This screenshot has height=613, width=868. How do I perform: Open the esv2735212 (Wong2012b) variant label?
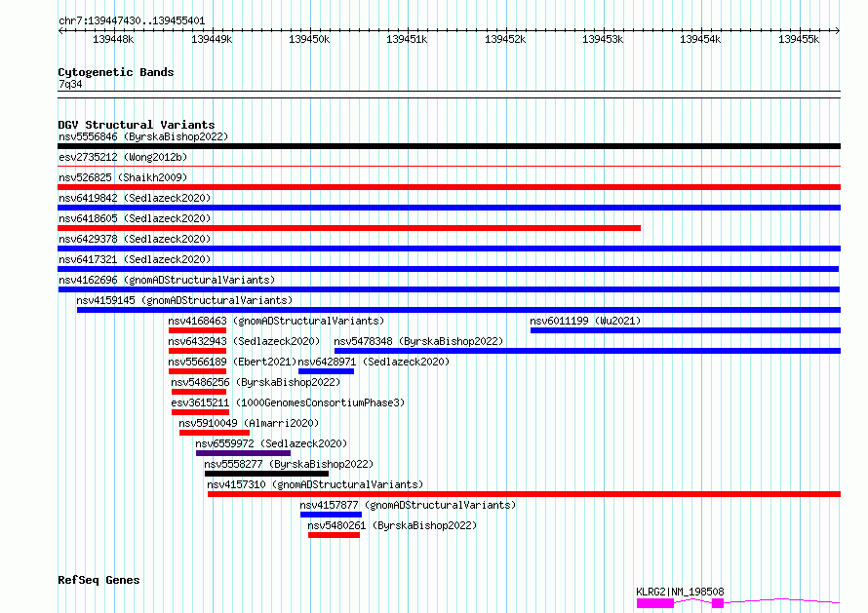(x=123, y=157)
